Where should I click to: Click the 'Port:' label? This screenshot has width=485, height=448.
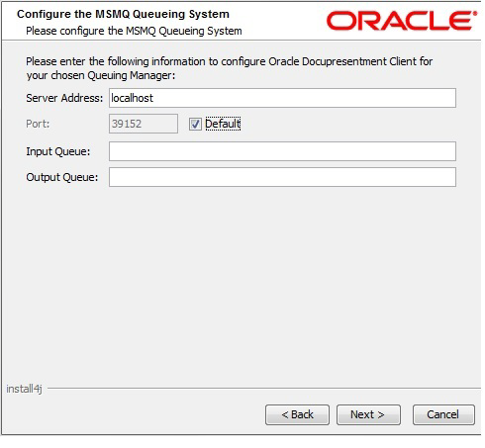[x=38, y=124]
